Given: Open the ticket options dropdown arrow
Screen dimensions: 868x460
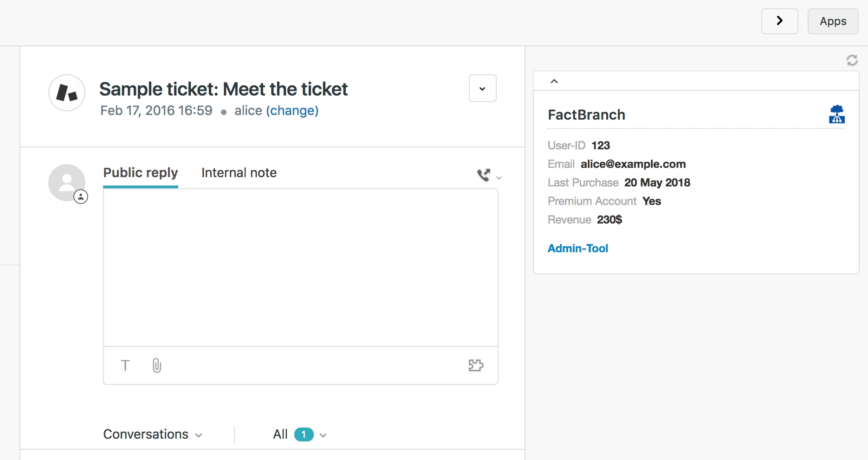Looking at the screenshot, I should (482, 88).
